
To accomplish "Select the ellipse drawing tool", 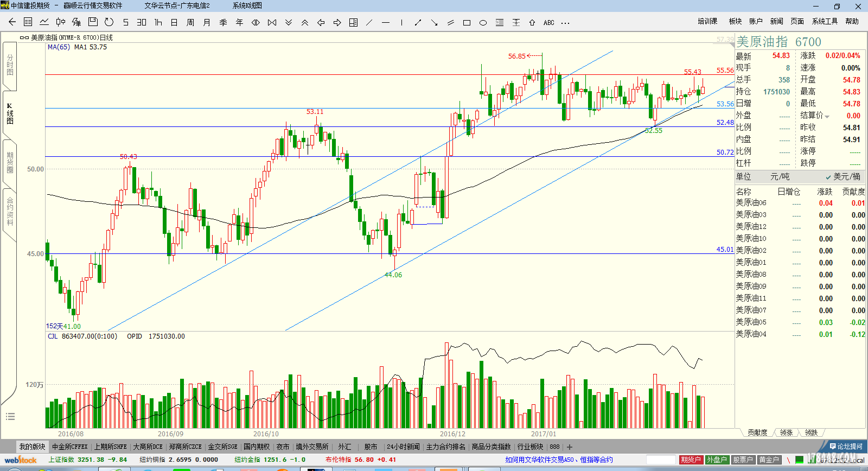I will pos(483,22).
